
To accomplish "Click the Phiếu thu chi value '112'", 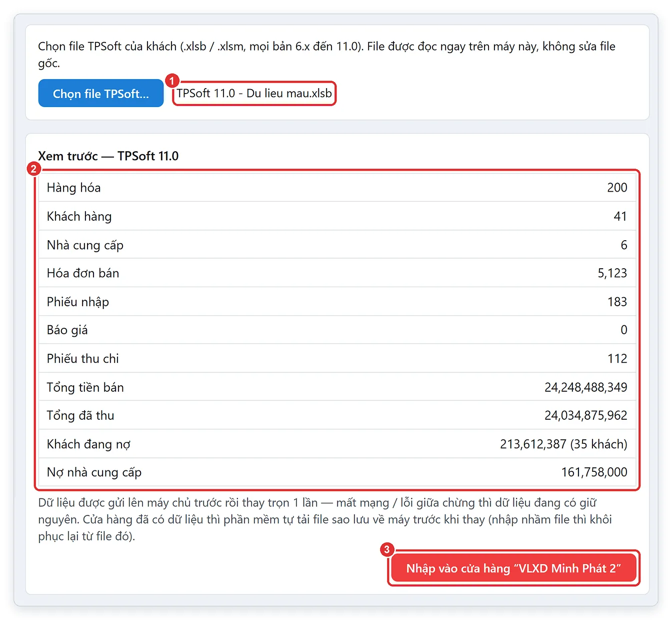I will [617, 358].
